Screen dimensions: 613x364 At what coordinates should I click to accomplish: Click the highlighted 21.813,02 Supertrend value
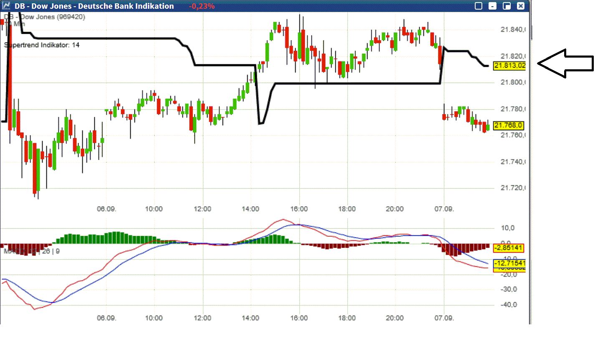(x=509, y=66)
